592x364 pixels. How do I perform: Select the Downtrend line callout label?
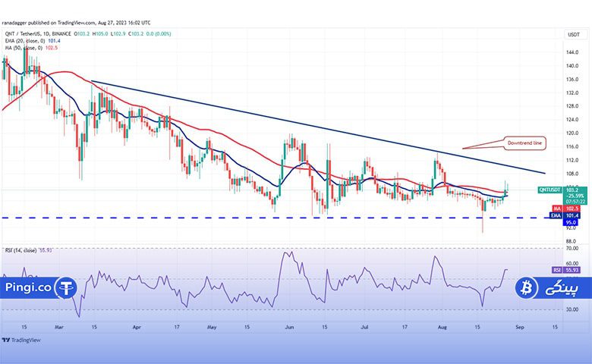[524, 143]
